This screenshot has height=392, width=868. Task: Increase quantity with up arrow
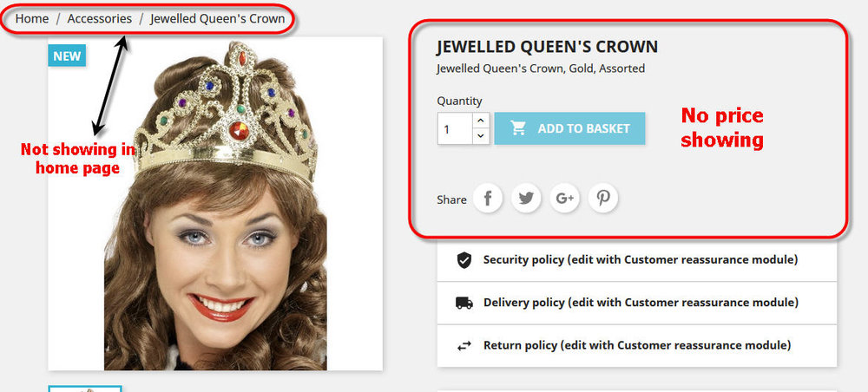point(481,121)
